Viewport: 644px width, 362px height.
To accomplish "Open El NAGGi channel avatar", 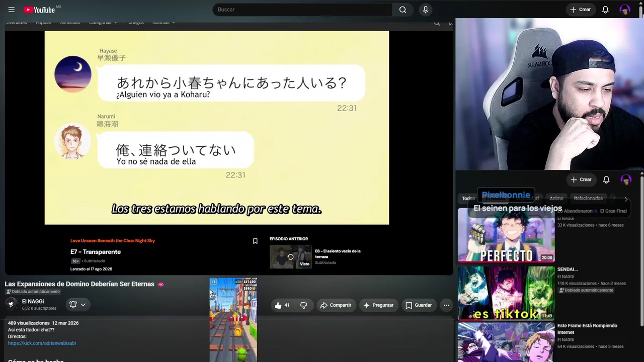I will pos(11,304).
